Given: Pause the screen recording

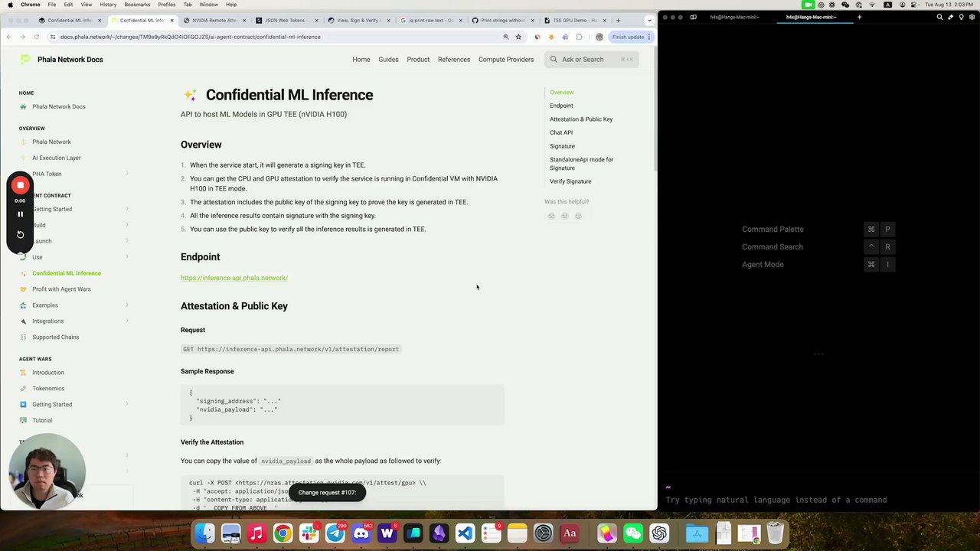Looking at the screenshot, I should (x=21, y=214).
